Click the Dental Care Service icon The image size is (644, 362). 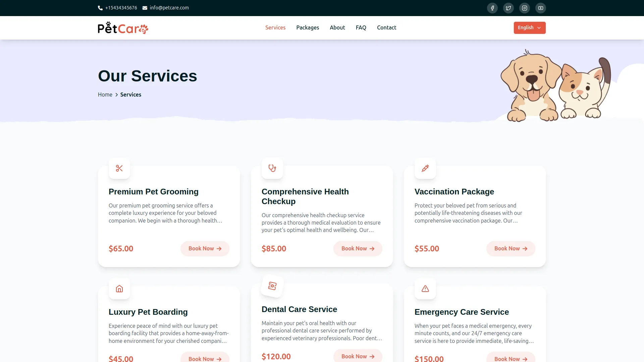tap(272, 286)
